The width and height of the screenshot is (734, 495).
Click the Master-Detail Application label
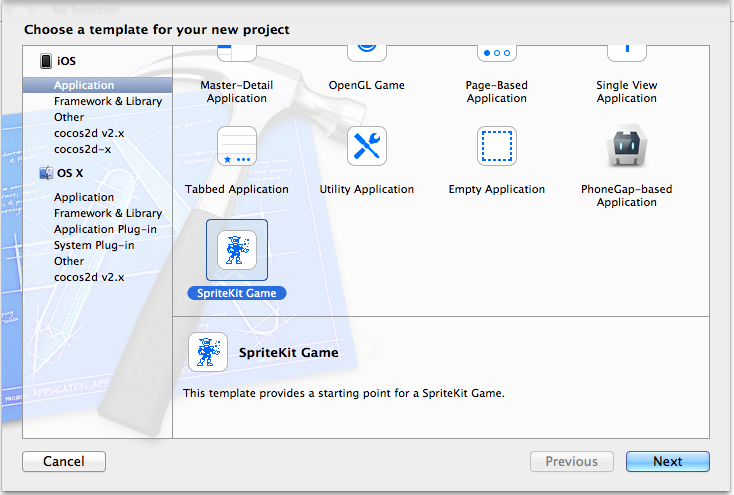coord(237,92)
